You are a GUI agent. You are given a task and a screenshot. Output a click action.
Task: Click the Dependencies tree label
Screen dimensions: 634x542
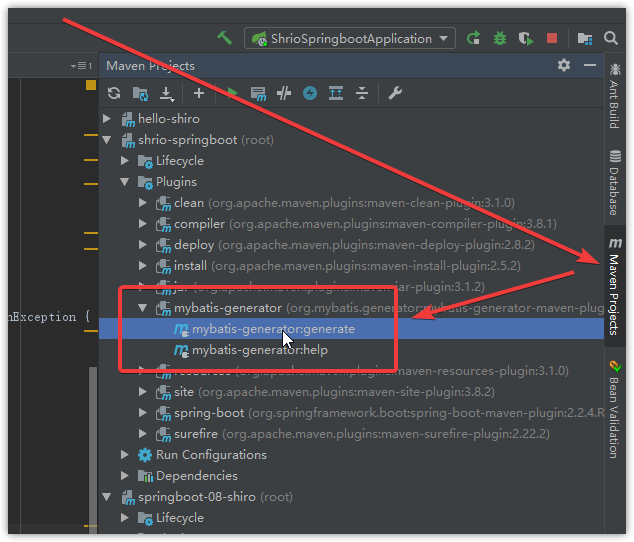click(x=197, y=476)
